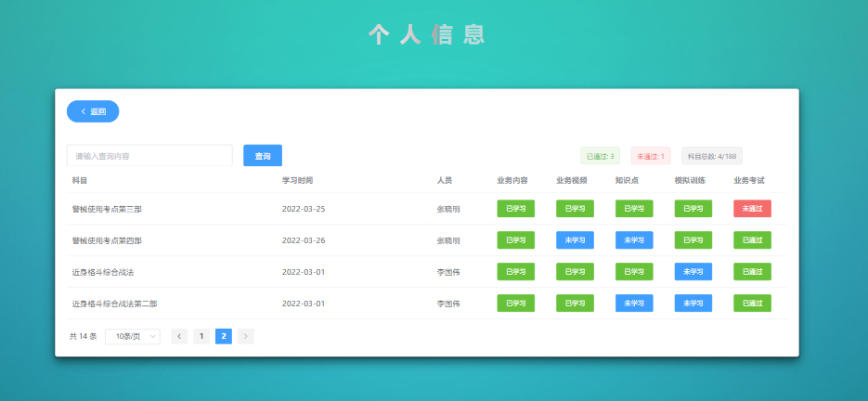
Task: Open 未通过 exam status for 警械使用考点第三部
Action: (752, 209)
